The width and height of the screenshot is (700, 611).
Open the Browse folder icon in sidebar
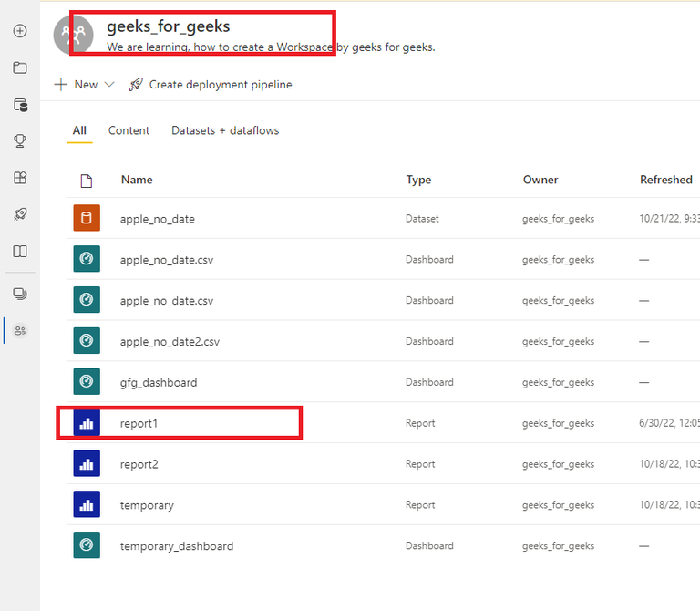(20, 67)
